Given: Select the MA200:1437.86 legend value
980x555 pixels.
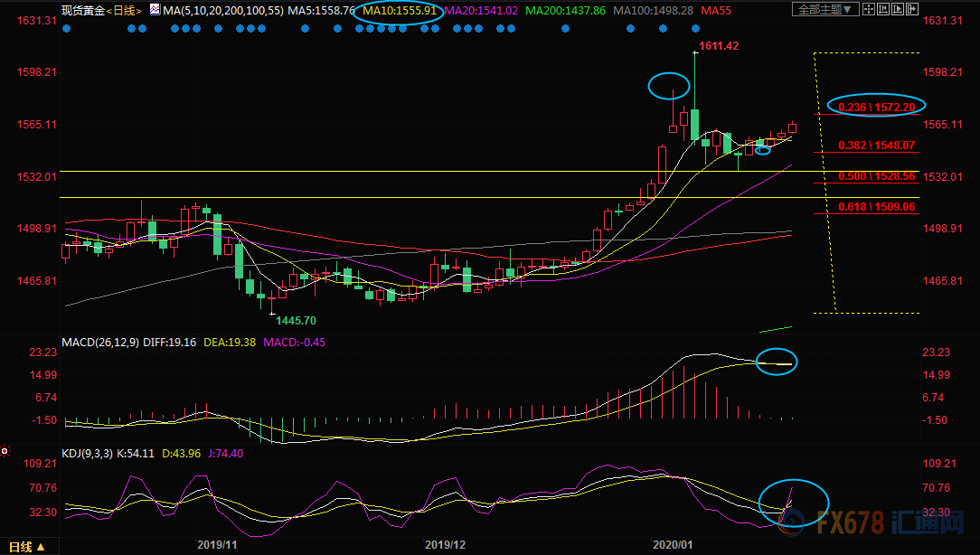Looking at the screenshot, I should (566, 11).
